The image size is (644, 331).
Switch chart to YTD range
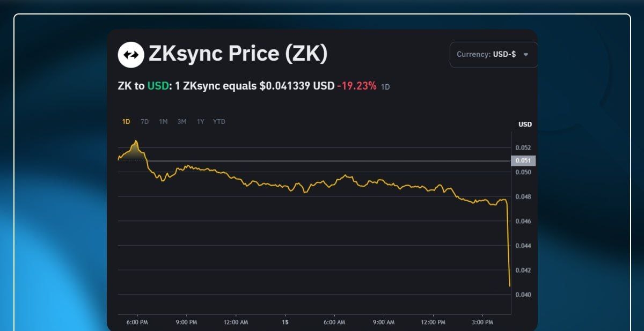coord(219,122)
